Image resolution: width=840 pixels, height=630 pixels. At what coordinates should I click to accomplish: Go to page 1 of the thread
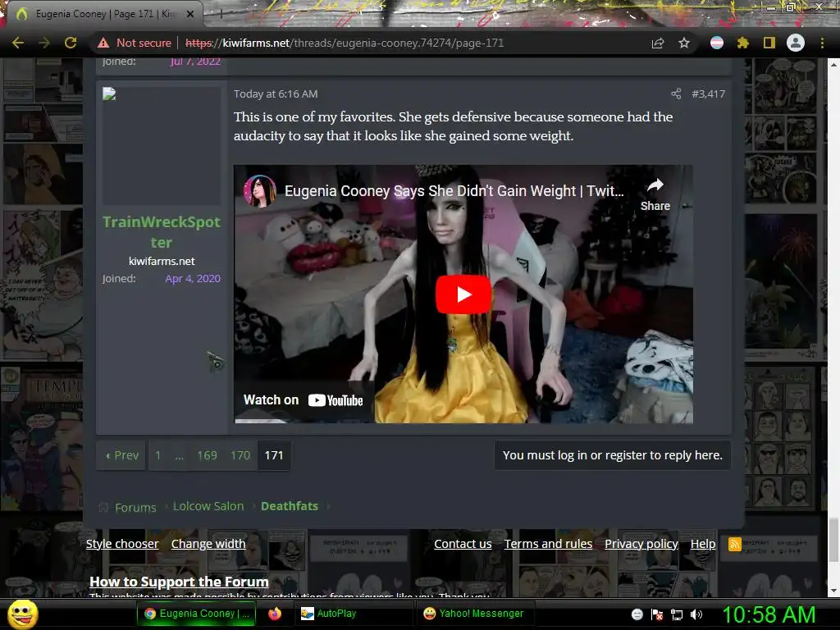(x=158, y=455)
